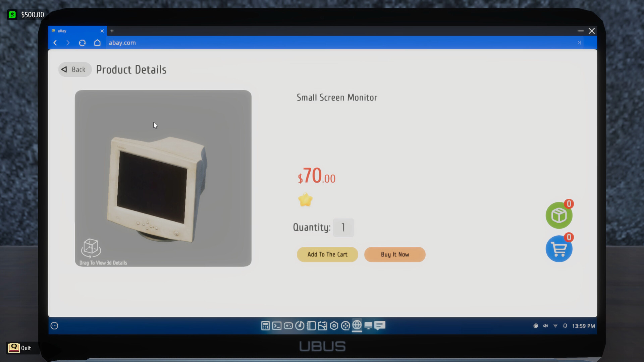
Task: Click the terminal taskbar icon
Action: pos(276,326)
